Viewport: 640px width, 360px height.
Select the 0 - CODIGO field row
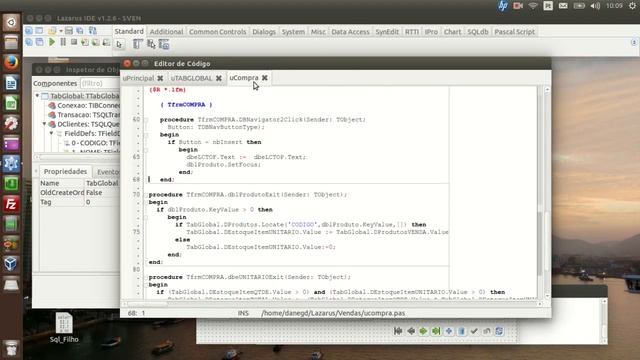point(91,143)
